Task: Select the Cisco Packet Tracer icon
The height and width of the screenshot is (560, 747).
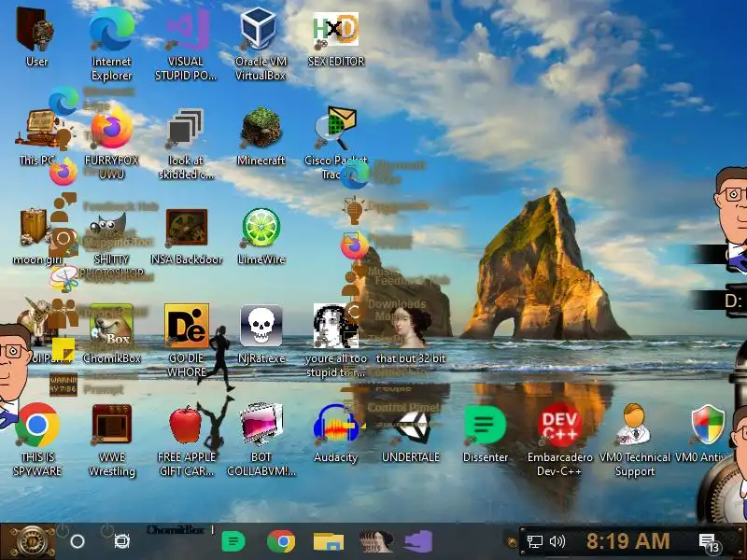Action: point(336,143)
